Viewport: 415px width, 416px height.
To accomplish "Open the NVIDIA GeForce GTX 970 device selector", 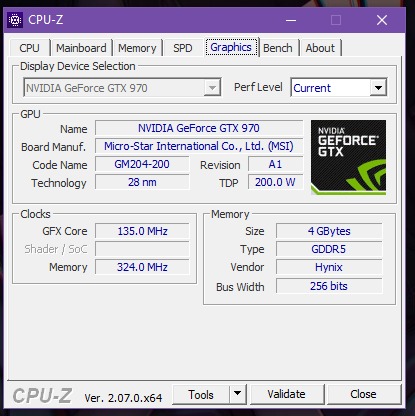I will coord(122,88).
